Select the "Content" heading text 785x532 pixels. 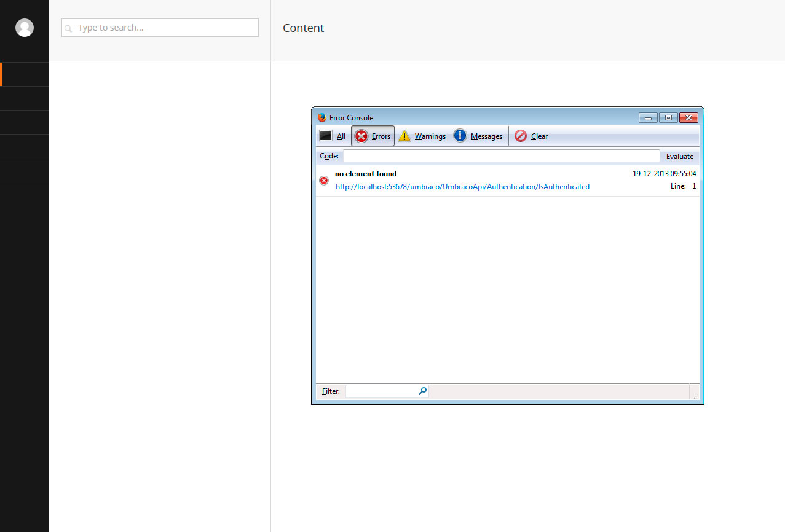[x=303, y=28]
